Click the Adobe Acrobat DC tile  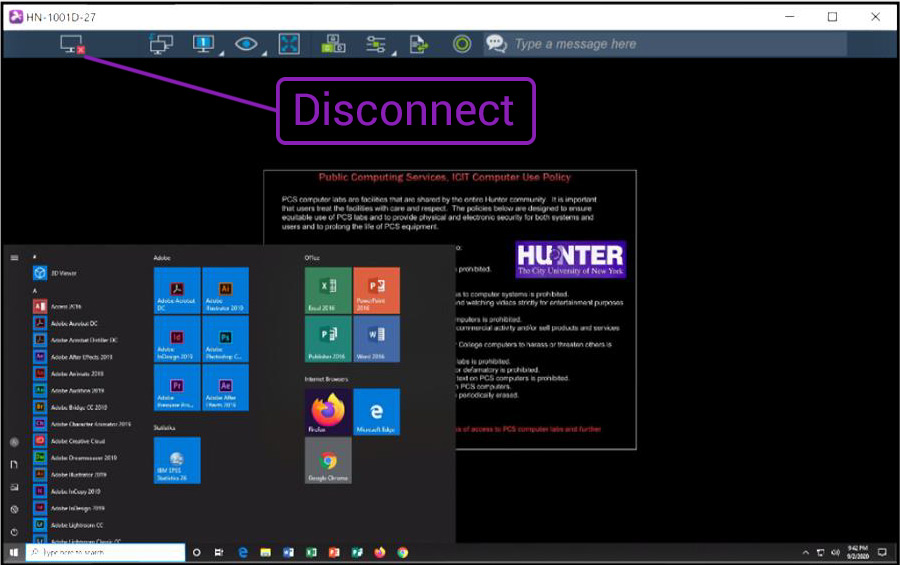(x=177, y=290)
